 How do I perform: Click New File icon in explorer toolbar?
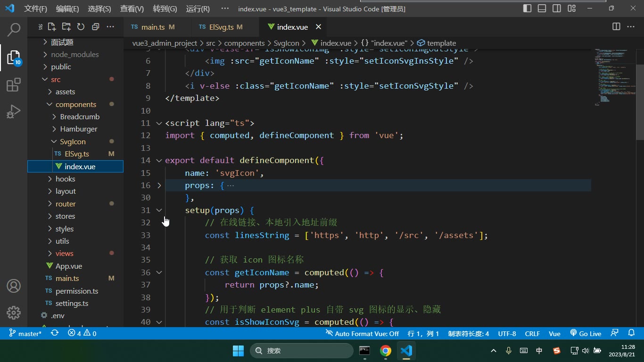click(52, 27)
